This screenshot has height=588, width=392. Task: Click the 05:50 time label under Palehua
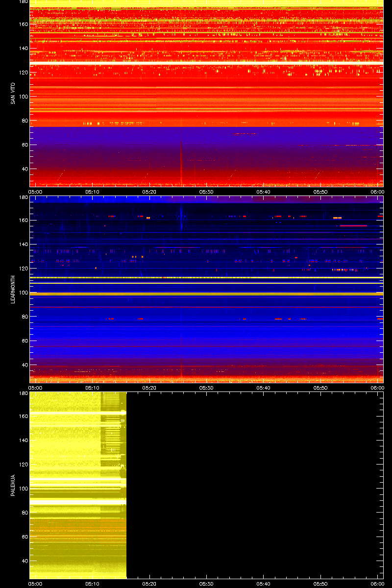tap(321, 584)
